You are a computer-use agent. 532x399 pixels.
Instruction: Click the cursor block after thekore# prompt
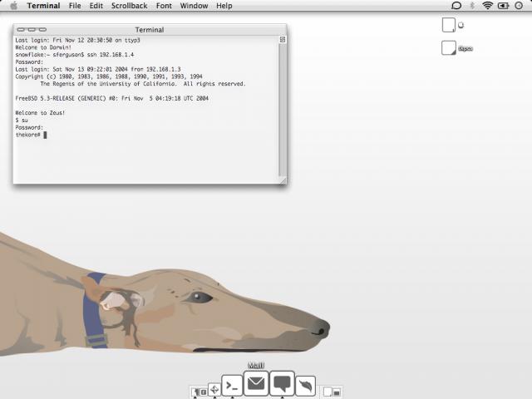point(45,135)
